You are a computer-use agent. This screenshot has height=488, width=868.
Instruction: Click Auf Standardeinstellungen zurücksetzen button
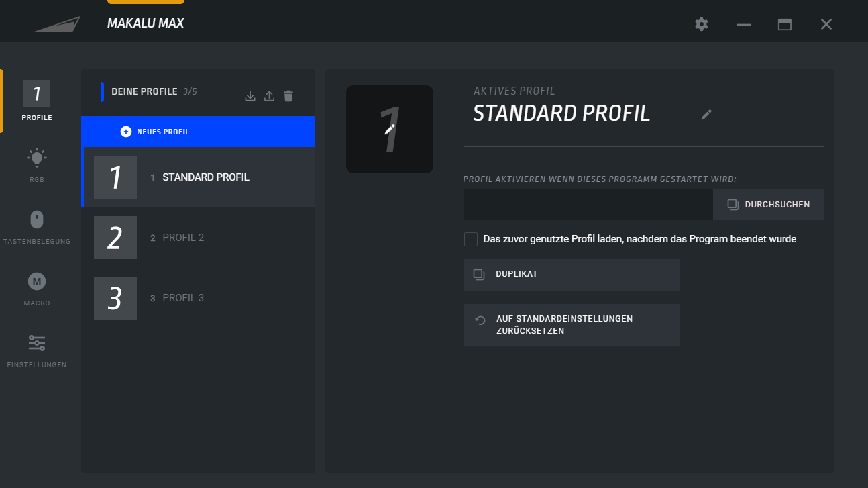(571, 325)
